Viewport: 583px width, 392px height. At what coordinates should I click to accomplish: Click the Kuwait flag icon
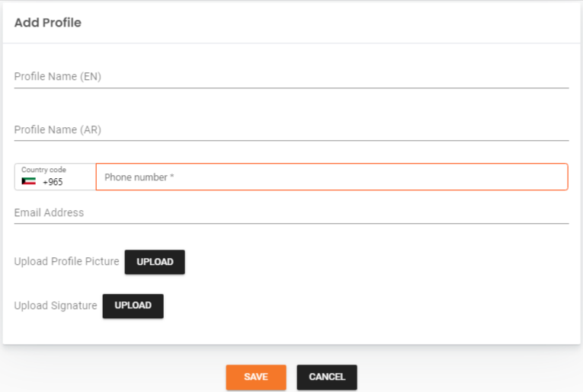tap(29, 182)
